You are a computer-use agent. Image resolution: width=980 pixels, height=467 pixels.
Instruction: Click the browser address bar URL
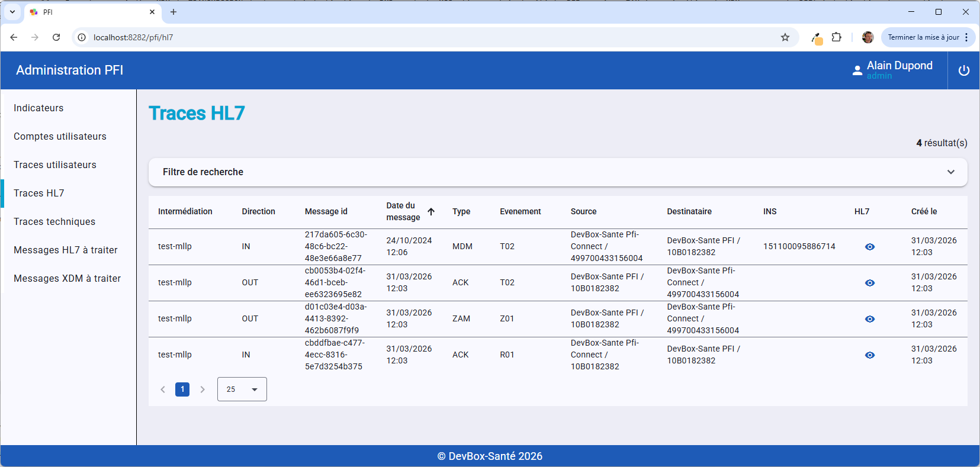(x=133, y=37)
